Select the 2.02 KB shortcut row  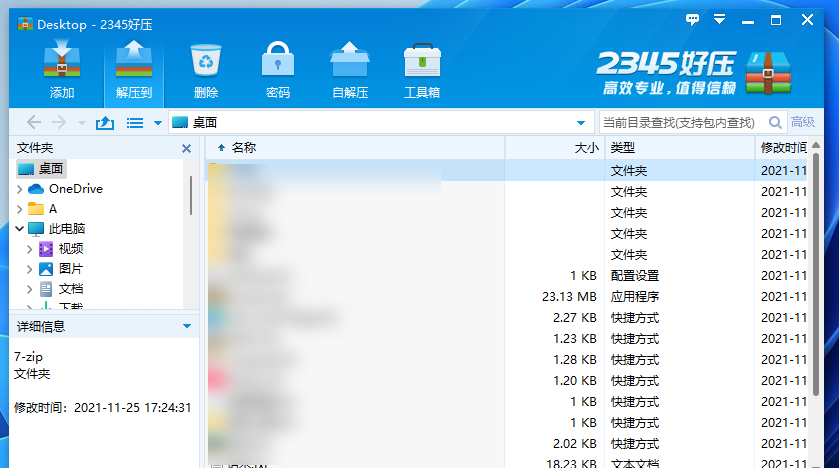tap(507, 443)
